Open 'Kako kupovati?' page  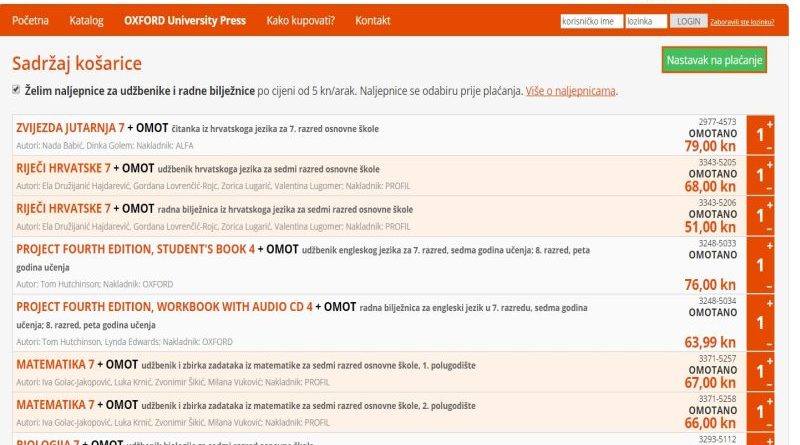pos(301,20)
